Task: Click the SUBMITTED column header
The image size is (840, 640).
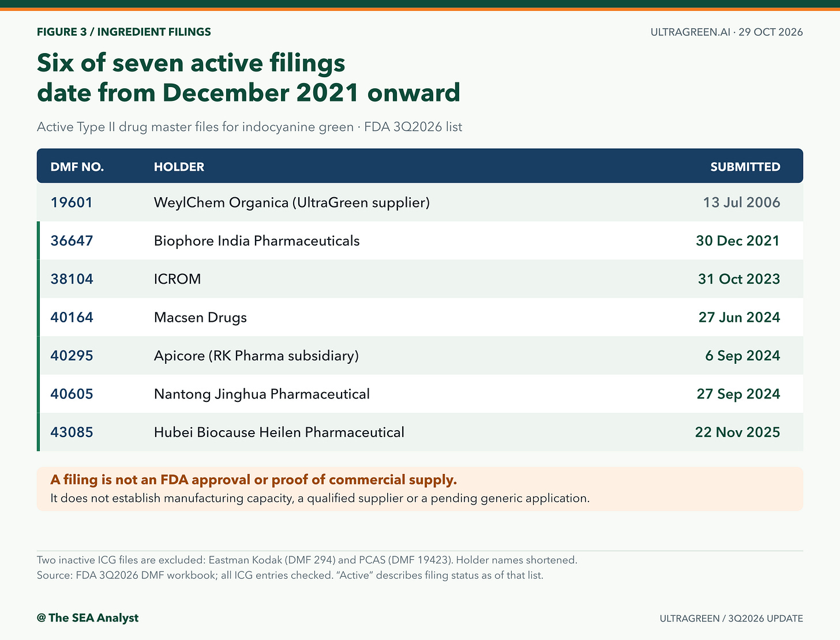Action: coord(745,167)
